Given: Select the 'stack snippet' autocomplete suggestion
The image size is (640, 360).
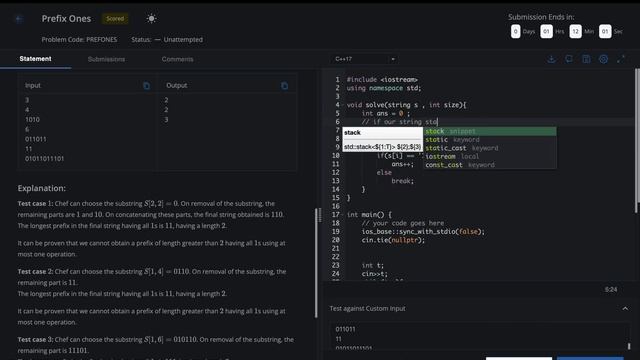Looking at the screenshot, I should (x=490, y=131).
